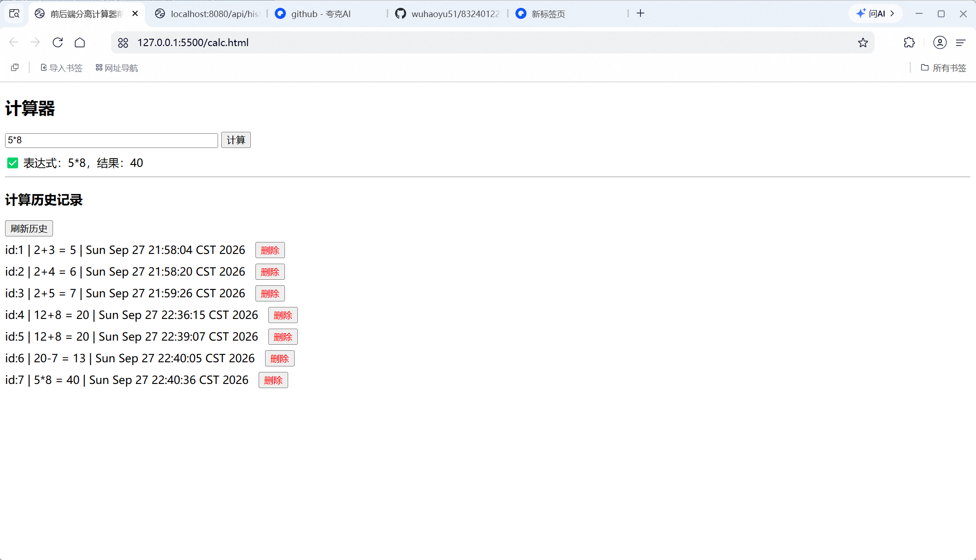
Task: Open the 问AI assistant button
Action: coord(875,13)
